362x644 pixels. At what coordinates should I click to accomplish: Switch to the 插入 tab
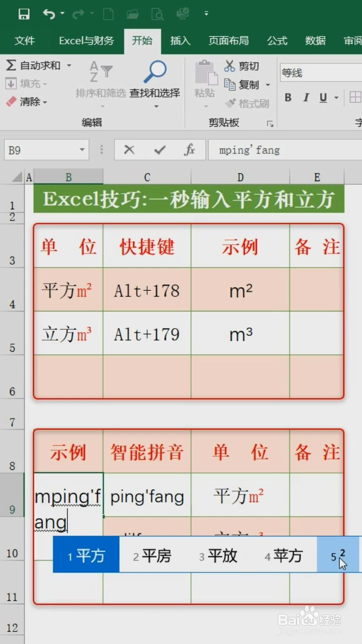point(180,41)
